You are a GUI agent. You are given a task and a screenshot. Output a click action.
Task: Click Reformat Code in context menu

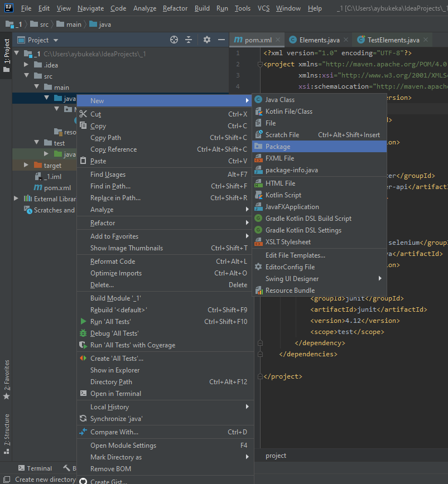click(x=165, y=262)
